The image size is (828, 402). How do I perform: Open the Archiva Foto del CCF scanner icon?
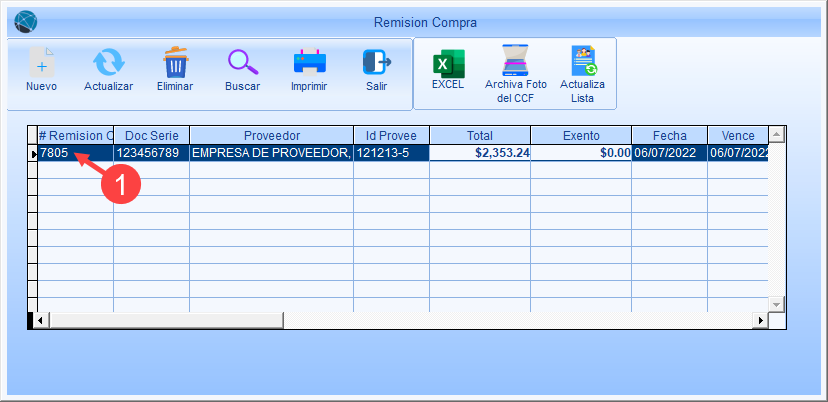tap(516, 62)
